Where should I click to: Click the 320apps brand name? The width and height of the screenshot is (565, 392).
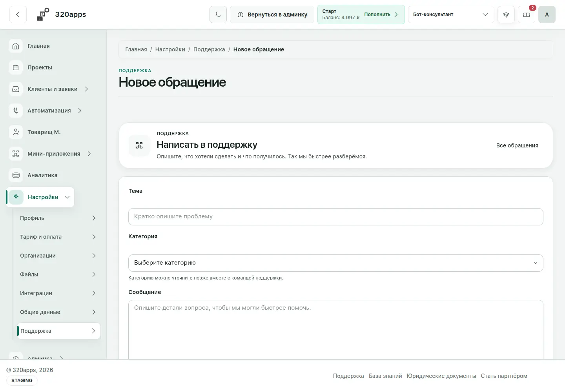71,15
